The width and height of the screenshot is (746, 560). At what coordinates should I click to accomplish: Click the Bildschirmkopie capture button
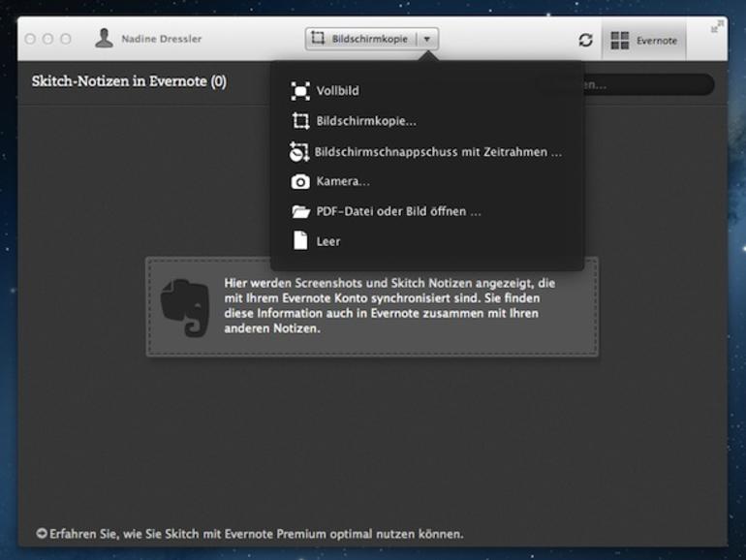(x=371, y=39)
